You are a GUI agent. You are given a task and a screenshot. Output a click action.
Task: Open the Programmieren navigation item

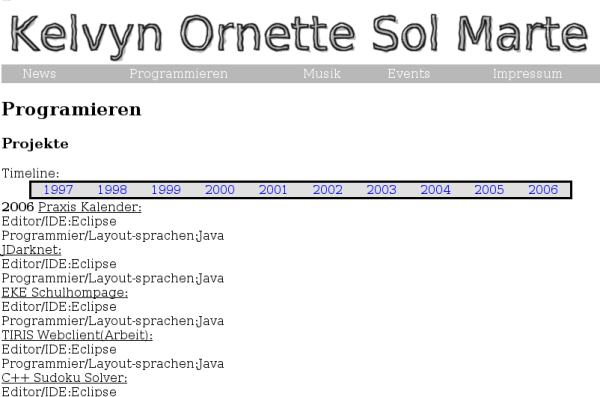pos(178,74)
